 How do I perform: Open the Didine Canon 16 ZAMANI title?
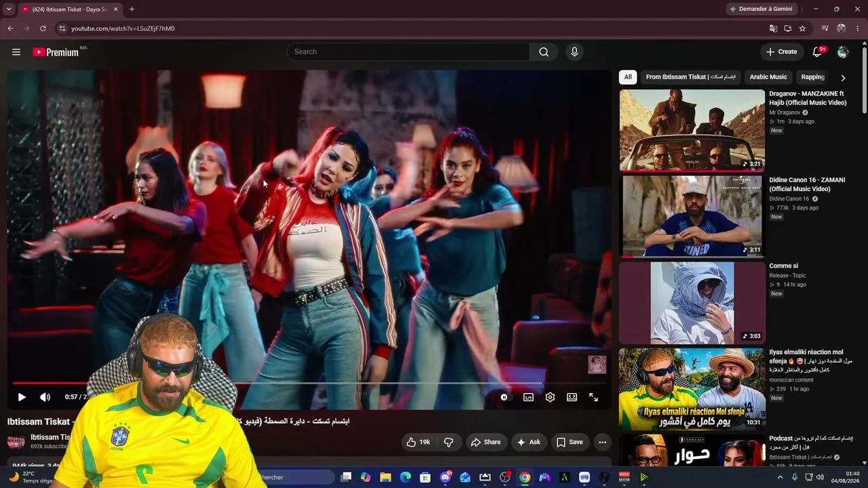click(x=807, y=184)
